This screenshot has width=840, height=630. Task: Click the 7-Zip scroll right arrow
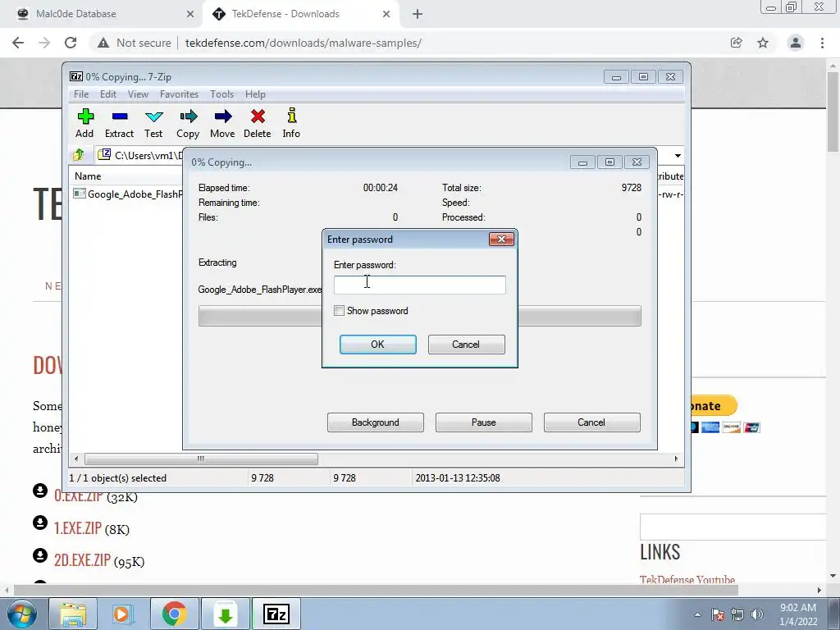(x=676, y=459)
